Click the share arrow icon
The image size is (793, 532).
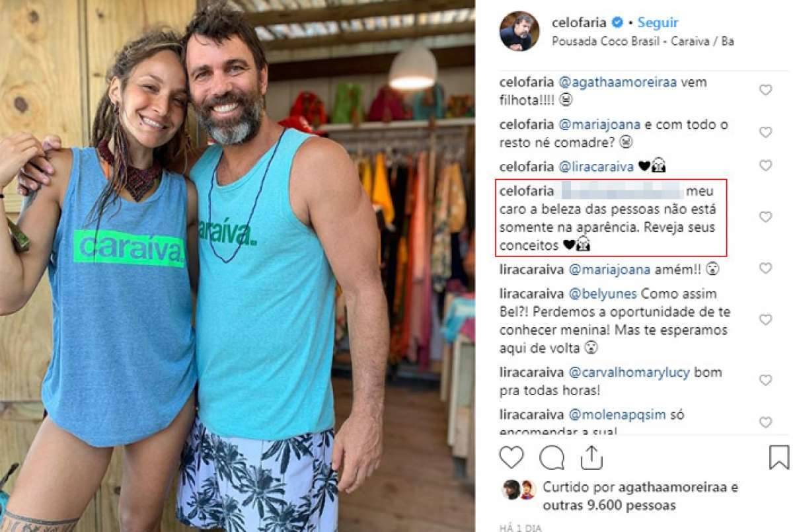[x=591, y=457]
